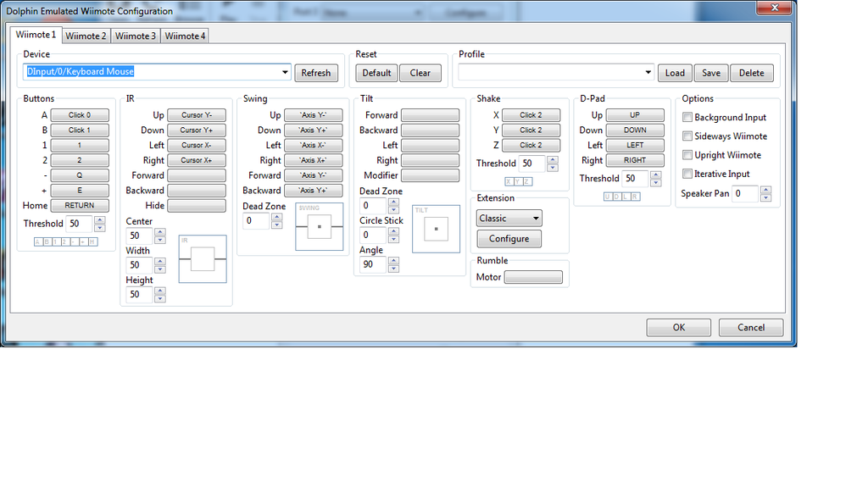Click the IR Up mapping Cursor Y-
This screenshot has height=488, width=868.
pyautogui.click(x=197, y=115)
